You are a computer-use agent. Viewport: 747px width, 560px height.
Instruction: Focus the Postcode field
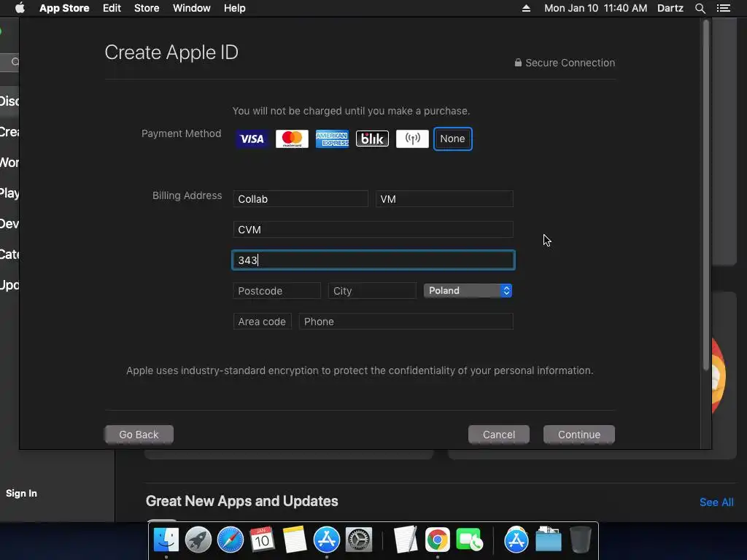click(x=276, y=290)
